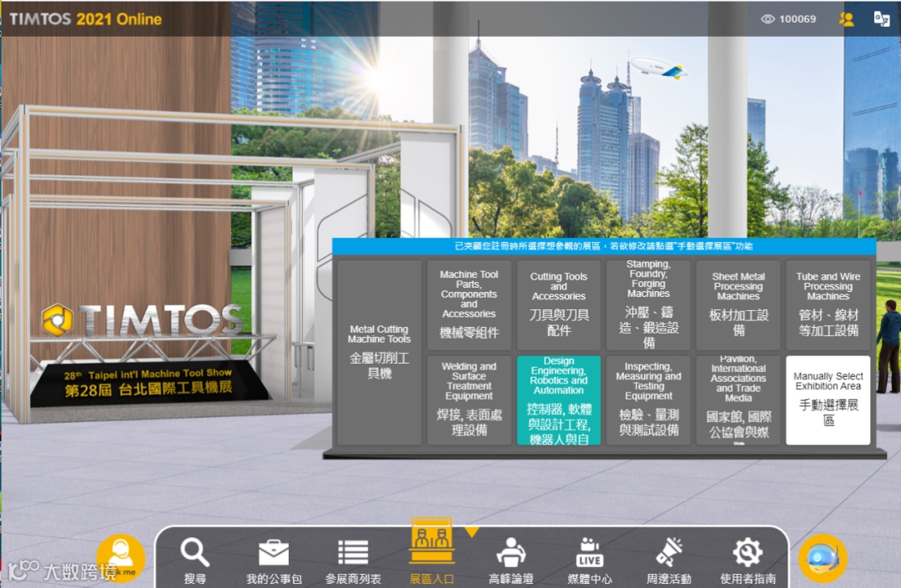Click the TIMTOS 3D logo sign
Image resolution: width=901 pixels, height=588 pixels.
pyautogui.click(x=142, y=319)
